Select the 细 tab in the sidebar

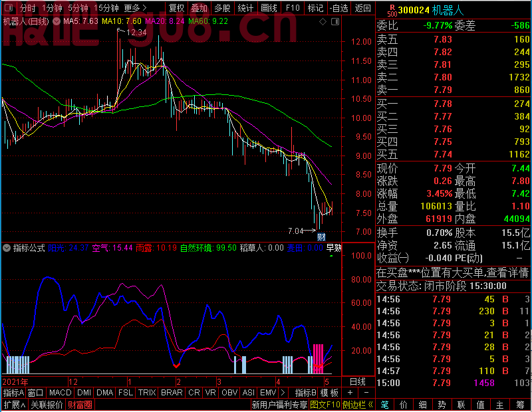coord(423,405)
